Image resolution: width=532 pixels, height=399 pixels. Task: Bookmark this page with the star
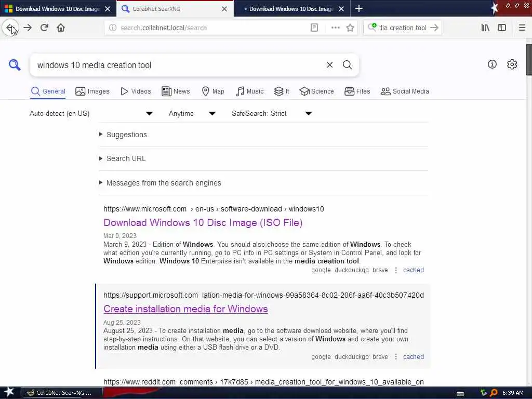point(350,28)
